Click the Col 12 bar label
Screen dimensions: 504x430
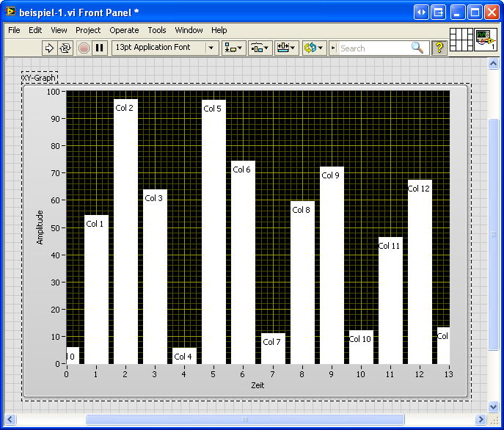tap(418, 189)
